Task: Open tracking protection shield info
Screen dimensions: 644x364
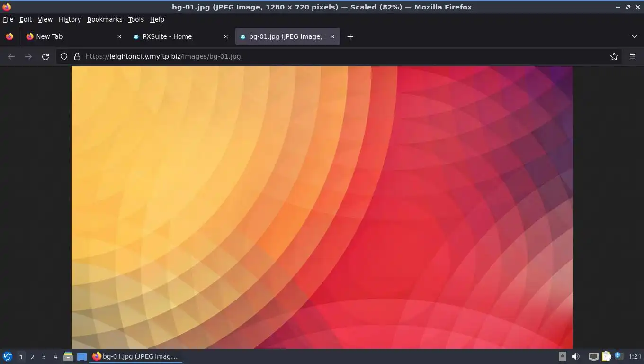Action: pos(64,56)
